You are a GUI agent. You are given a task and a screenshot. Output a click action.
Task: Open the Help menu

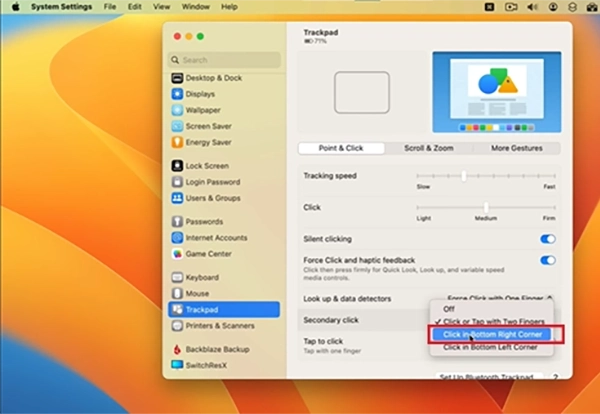(x=229, y=7)
